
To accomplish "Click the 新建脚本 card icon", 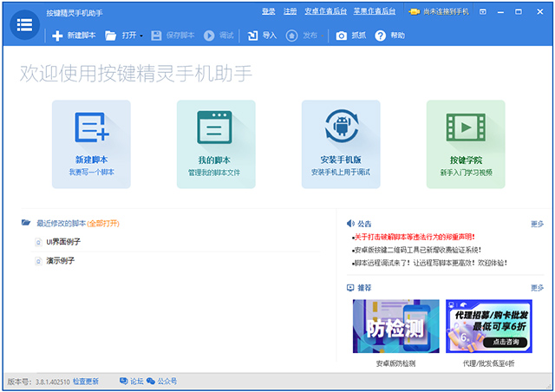I will tap(91, 127).
